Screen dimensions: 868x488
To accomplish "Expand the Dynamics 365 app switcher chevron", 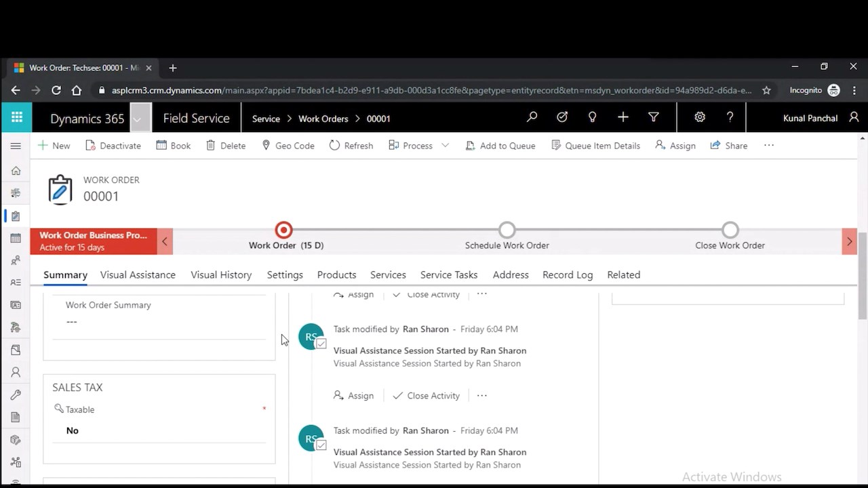I will pos(140,118).
